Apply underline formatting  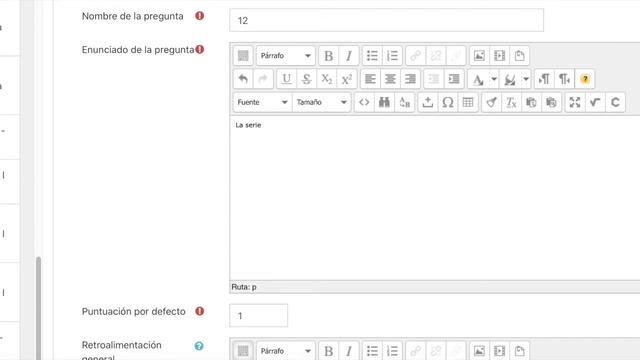tap(287, 79)
